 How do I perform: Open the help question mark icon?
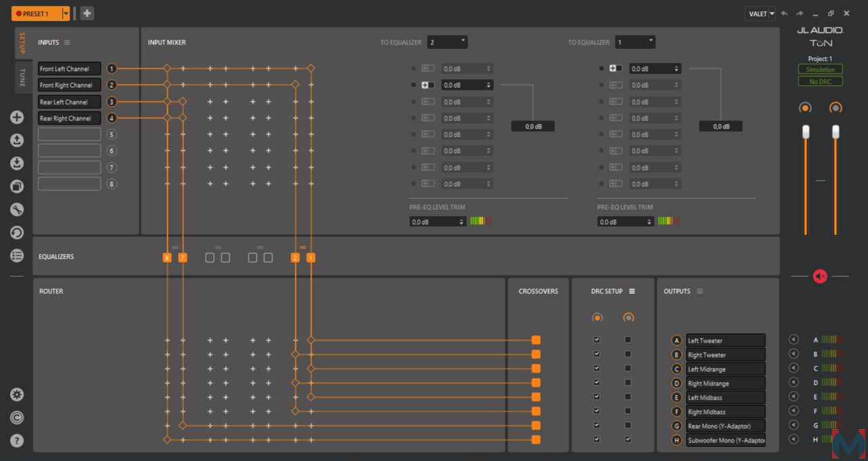[x=17, y=441]
